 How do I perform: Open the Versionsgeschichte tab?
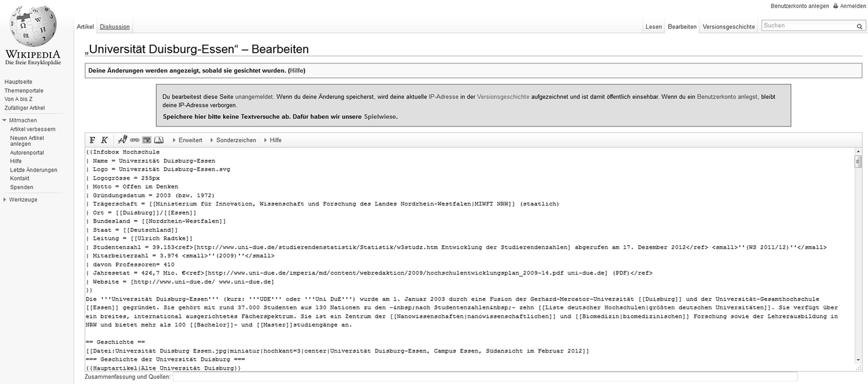coord(728,27)
